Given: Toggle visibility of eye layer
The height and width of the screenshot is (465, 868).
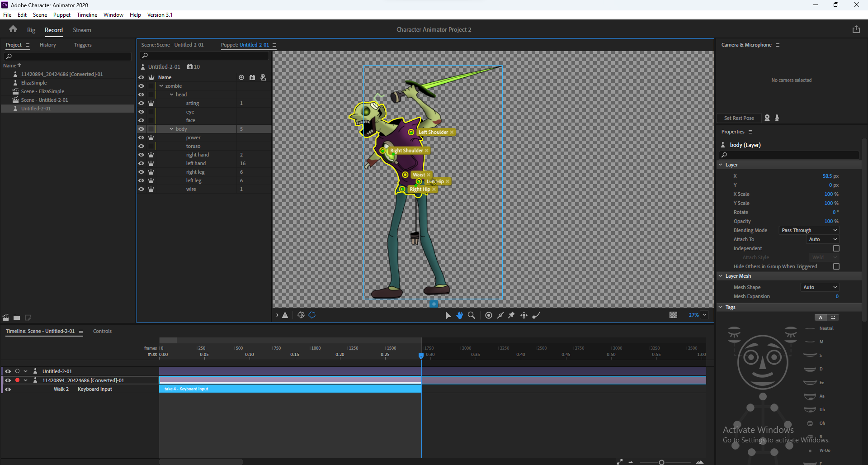Looking at the screenshot, I should pyautogui.click(x=142, y=112).
